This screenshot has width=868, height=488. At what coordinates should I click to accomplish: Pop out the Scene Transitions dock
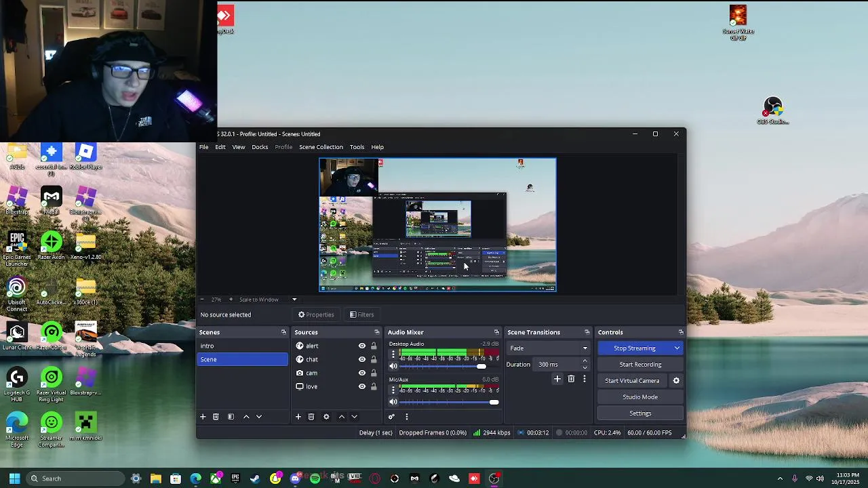[587, 332]
